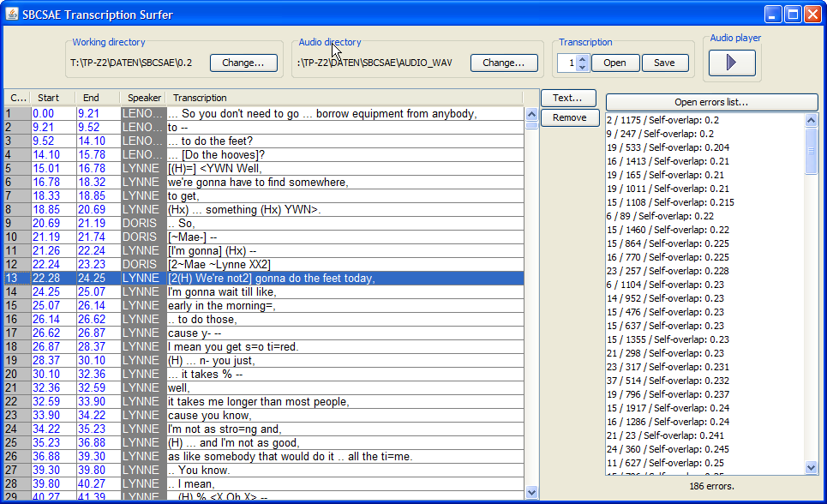
Task: Click the errors list scrollbar thumb
Action: (x=812, y=150)
